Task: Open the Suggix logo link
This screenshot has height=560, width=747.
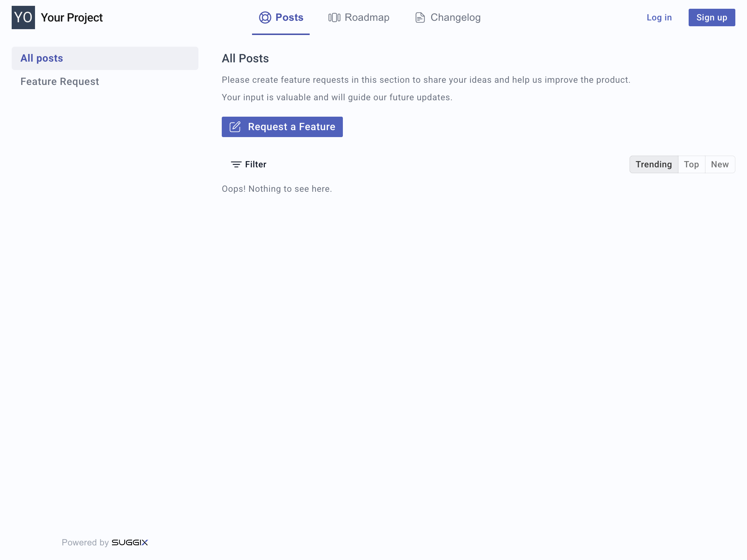Action: 129,542
